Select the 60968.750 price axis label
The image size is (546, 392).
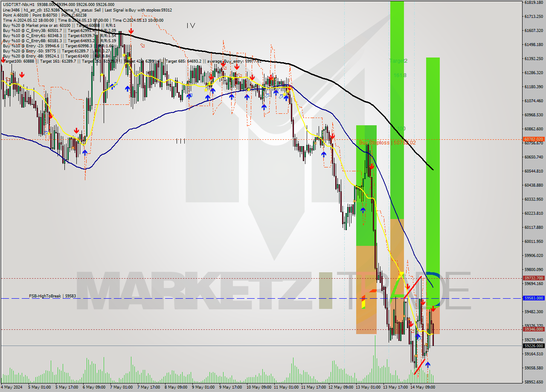pos(534,115)
